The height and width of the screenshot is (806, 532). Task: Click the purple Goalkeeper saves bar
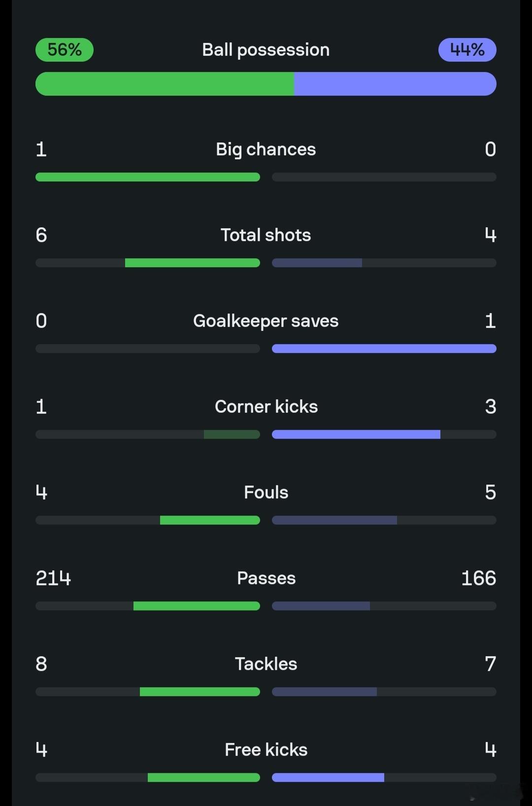click(x=384, y=349)
